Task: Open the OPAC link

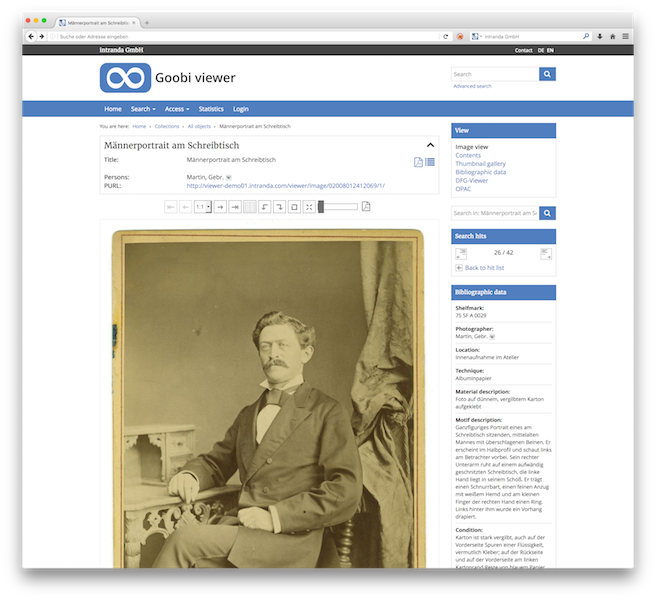Action: click(x=463, y=189)
